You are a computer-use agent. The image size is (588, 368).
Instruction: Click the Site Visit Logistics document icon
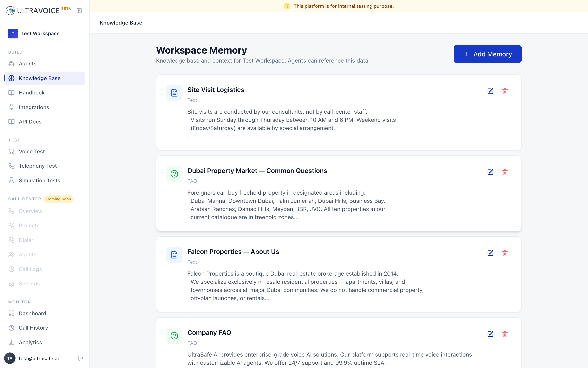[x=174, y=93]
